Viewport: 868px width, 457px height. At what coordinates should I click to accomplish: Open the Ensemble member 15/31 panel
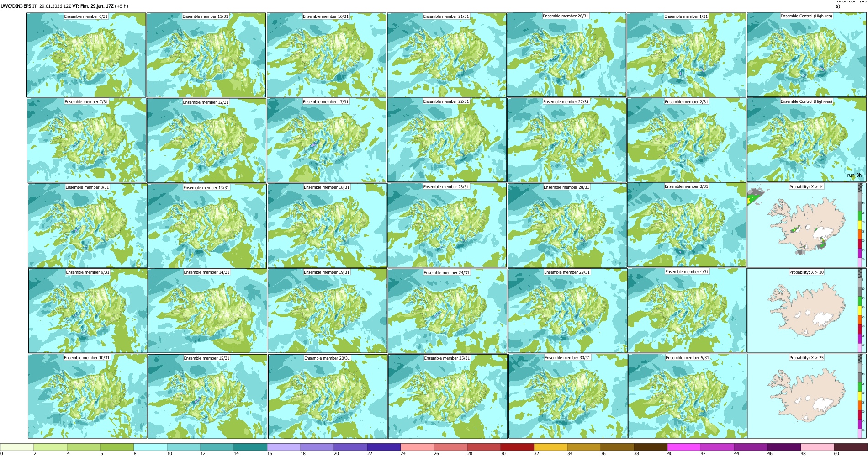point(207,397)
